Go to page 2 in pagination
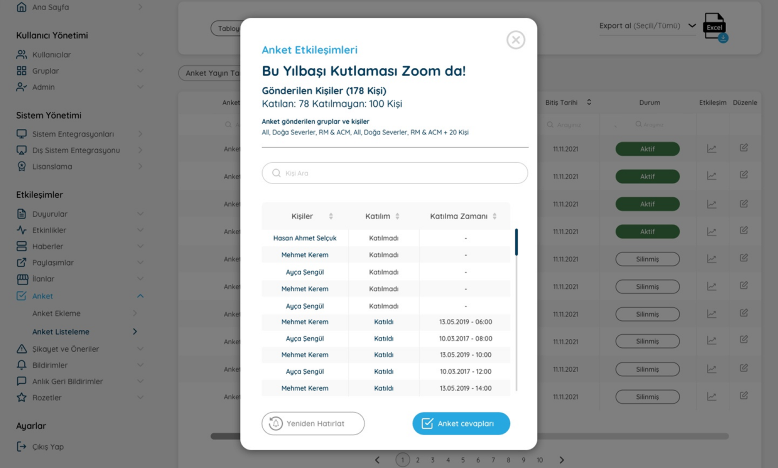The image size is (778, 468). click(418, 460)
